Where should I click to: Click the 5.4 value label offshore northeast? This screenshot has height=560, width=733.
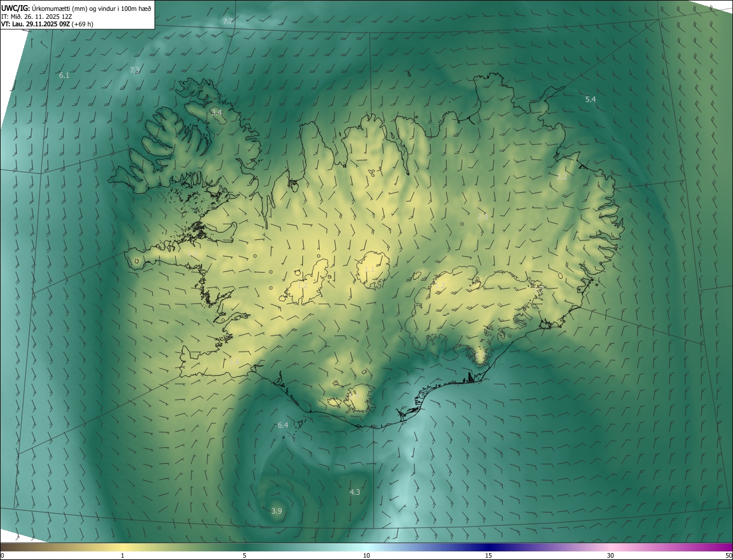590,100
